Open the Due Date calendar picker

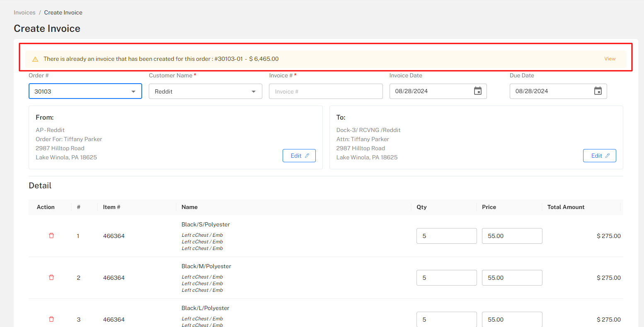tap(598, 91)
